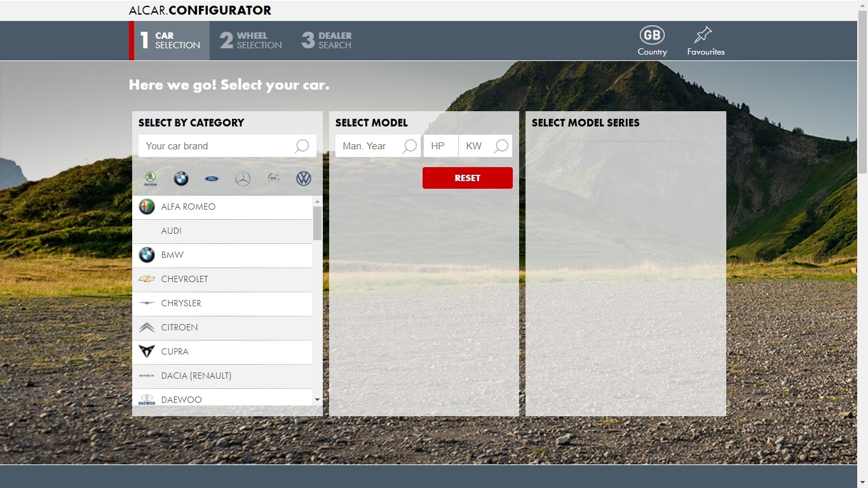Click the red RESET button
Screen dimensions: 868x488
pyautogui.click(x=467, y=178)
